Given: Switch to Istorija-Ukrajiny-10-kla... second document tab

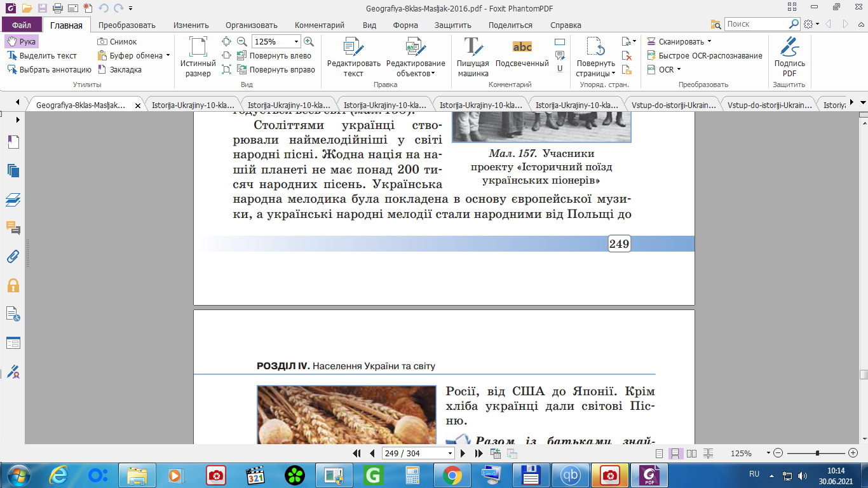Looking at the screenshot, I should coord(193,105).
